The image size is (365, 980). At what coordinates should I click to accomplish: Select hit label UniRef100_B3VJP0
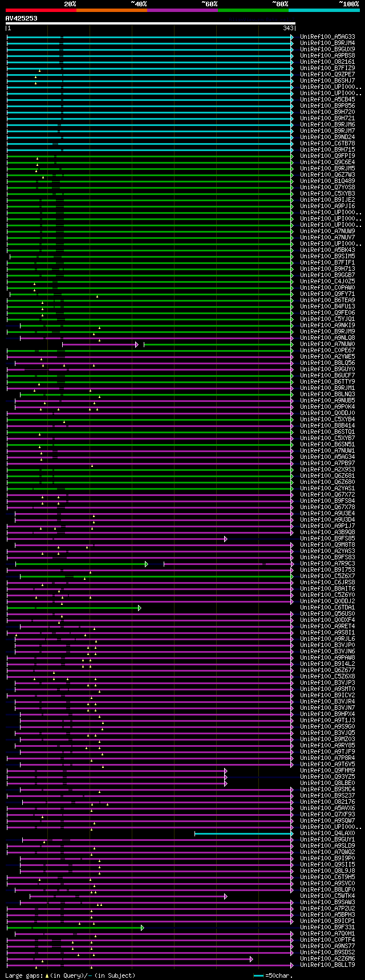pyautogui.click(x=327, y=645)
